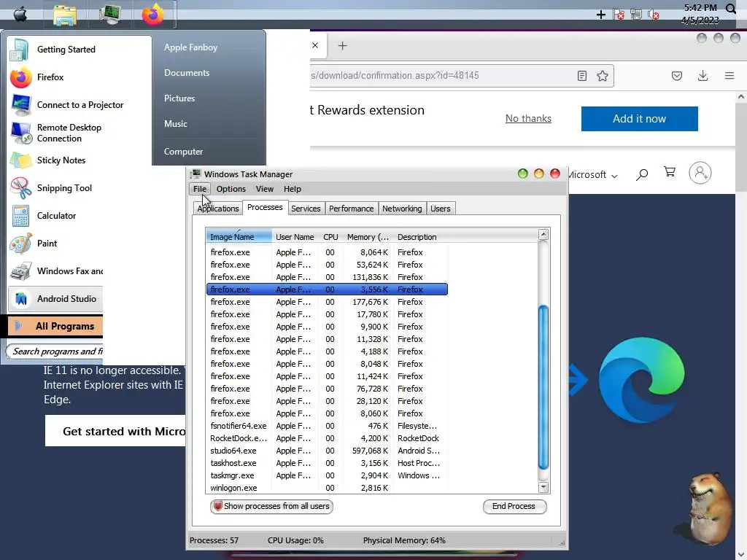
Task: Open File Explorer folder icon in top dock
Action: point(65,15)
